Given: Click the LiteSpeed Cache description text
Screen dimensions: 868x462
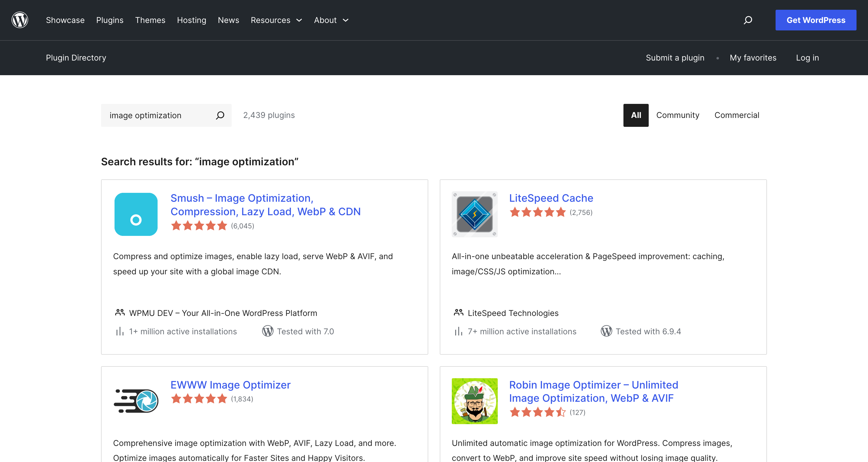Looking at the screenshot, I should point(588,264).
